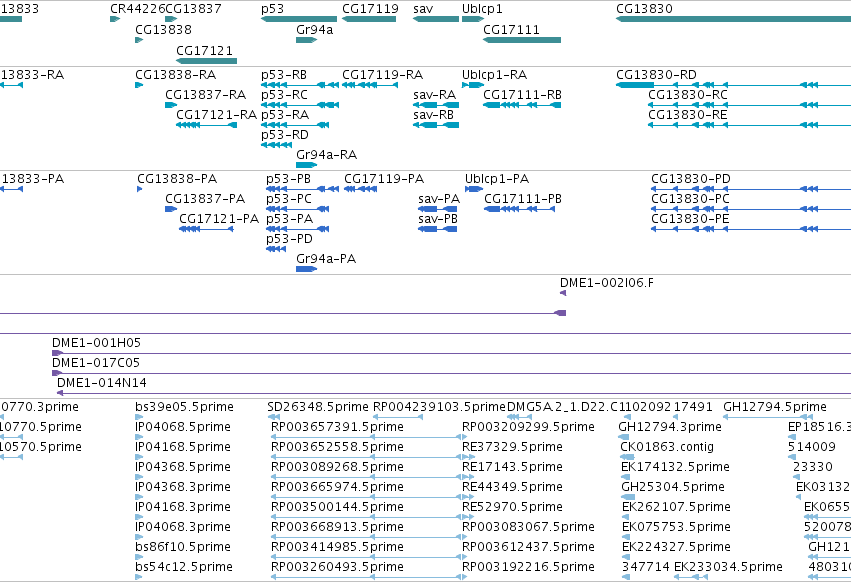Select the Gr94a gene glyph

pos(307,40)
